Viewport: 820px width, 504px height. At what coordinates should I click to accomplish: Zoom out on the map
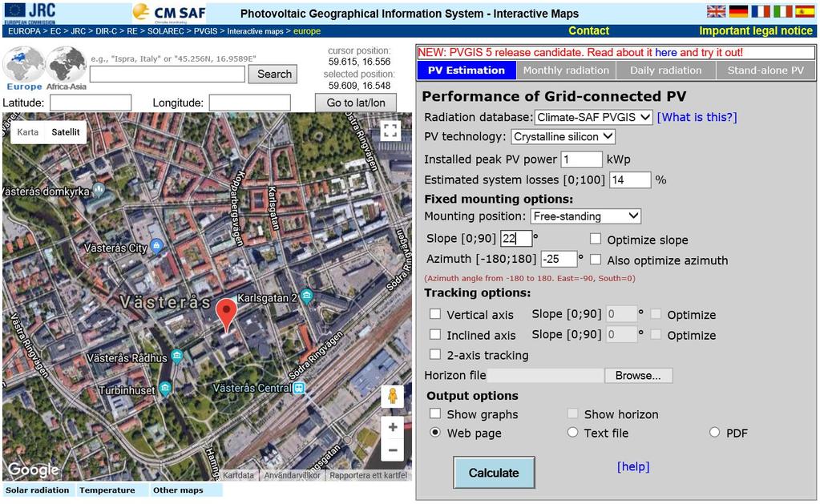(393, 450)
